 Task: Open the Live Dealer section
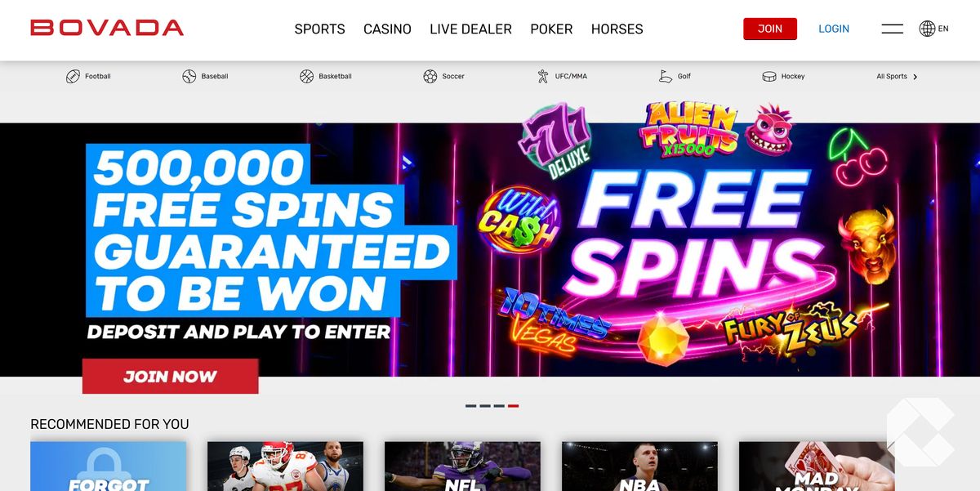coord(470,29)
